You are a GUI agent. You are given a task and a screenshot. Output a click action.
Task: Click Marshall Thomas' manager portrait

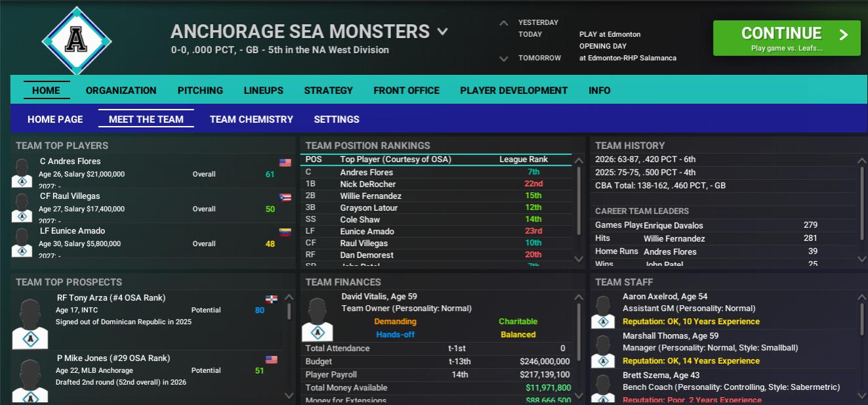click(x=602, y=351)
